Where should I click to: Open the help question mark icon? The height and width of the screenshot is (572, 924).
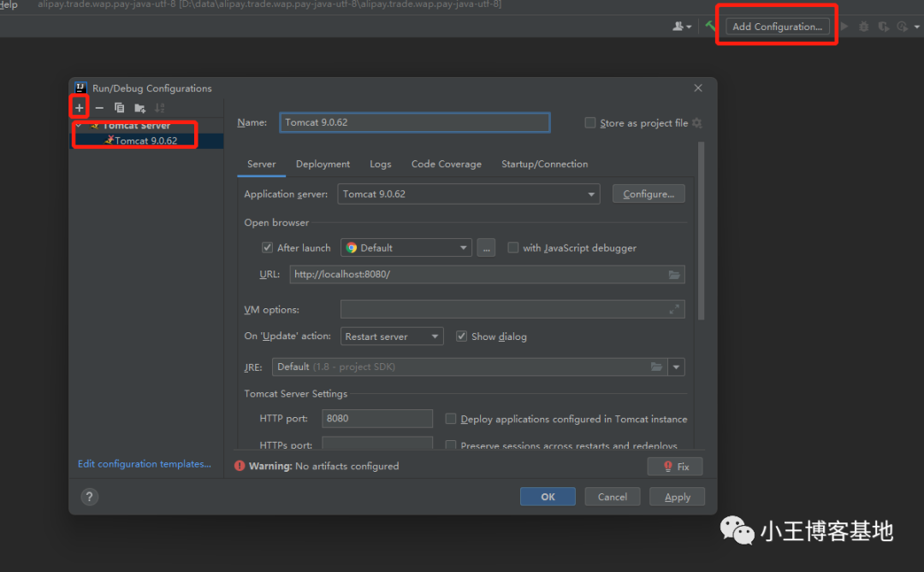[x=89, y=497]
